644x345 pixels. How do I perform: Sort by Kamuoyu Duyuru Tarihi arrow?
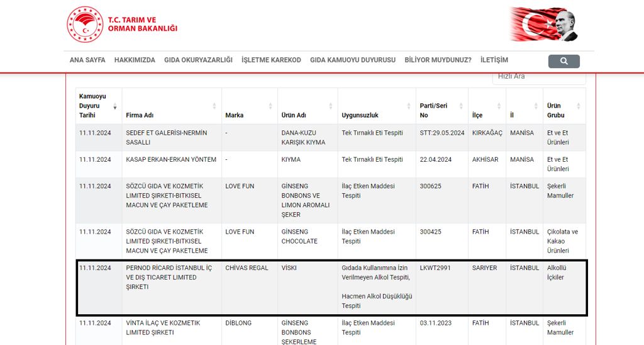115,106
